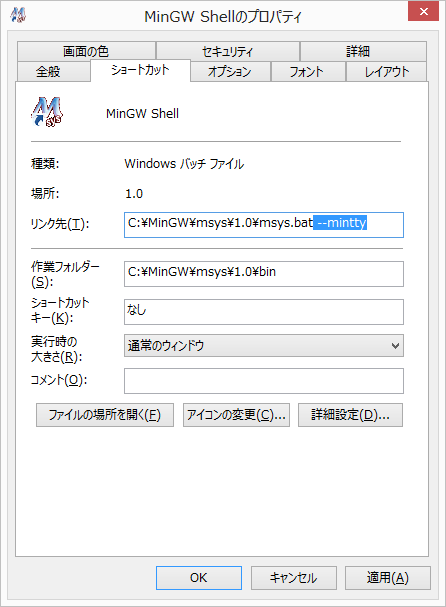Click アイコンの変更 button
Image resolution: width=446 pixels, height=607 pixels.
point(236,415)
